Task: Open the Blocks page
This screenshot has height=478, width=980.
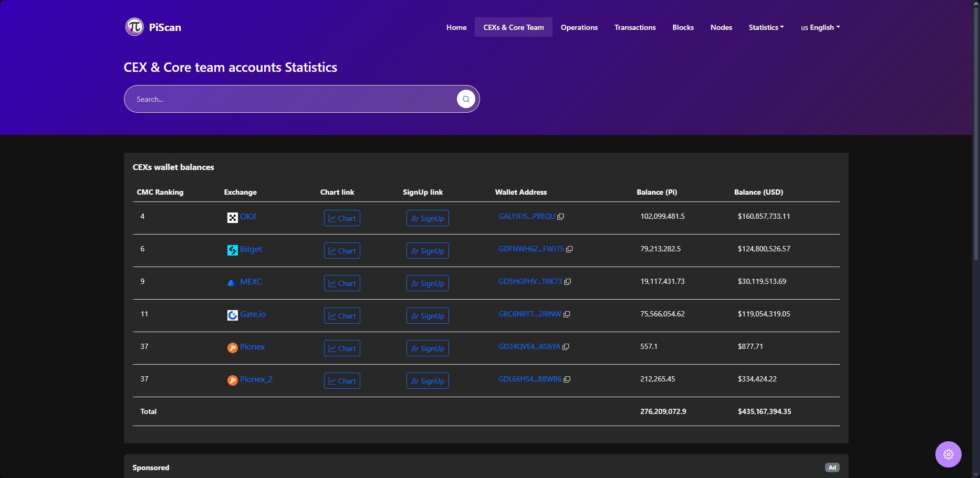Action: click(683, 27)
